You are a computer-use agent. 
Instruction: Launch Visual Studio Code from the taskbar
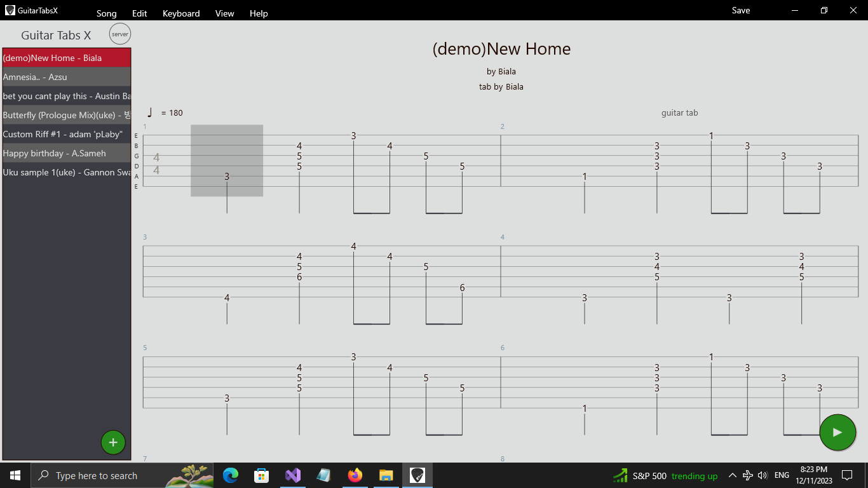(x=293, y=475)
